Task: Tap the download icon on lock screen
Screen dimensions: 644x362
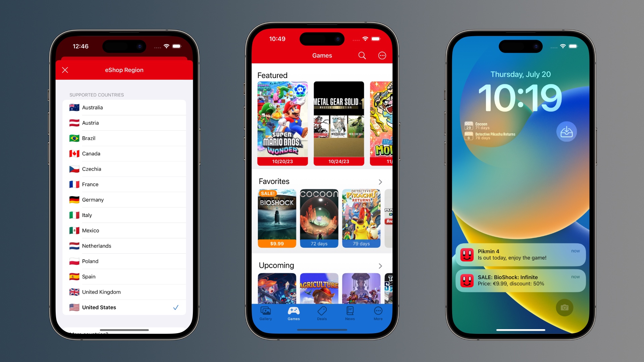Action: coord(567,132)
